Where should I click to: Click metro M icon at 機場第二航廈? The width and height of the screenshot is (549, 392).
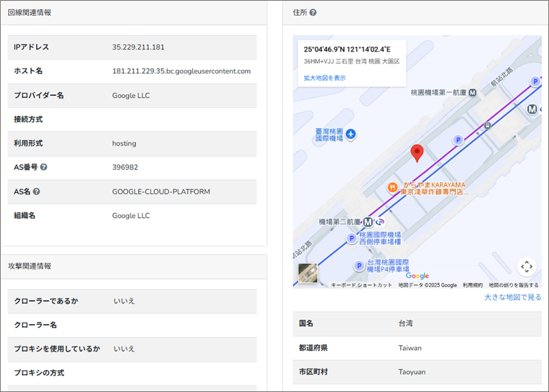pos(369,222)
